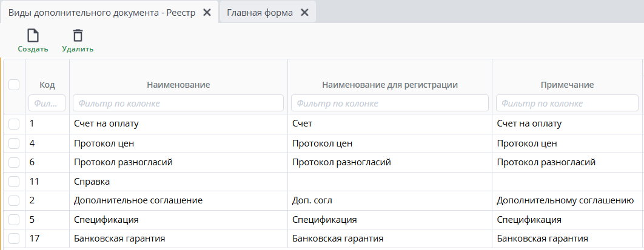Close the Виды дополнительного документа - Реестр tab
This screenshot has height=250, width=644.
[207, 13]
